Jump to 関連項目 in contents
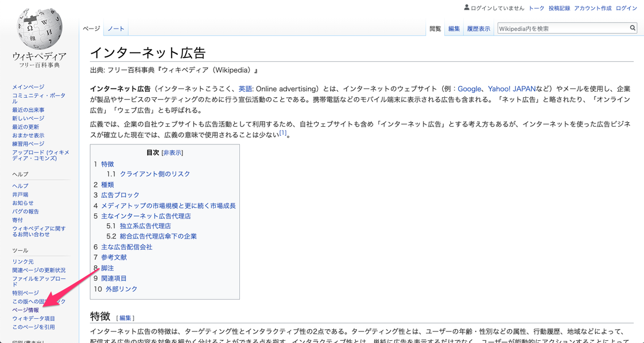This screenshot has height=343, width=644. (x=114, y=279)
